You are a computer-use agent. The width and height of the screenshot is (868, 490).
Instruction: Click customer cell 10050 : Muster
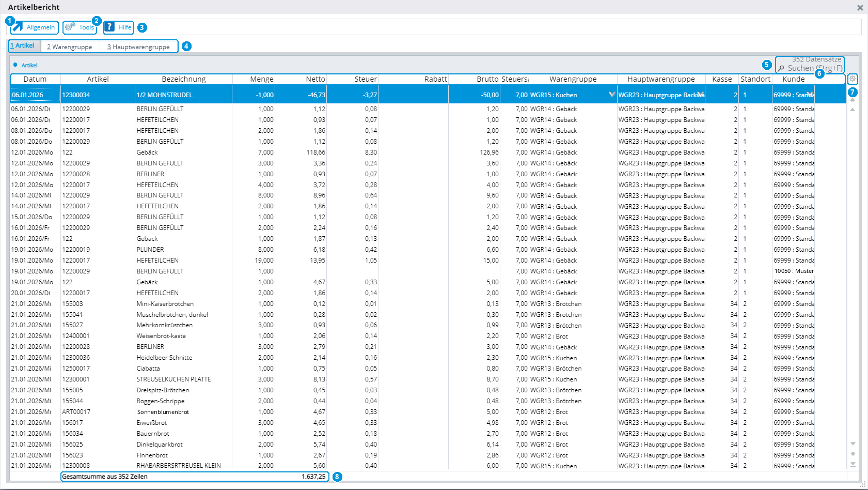794,271
